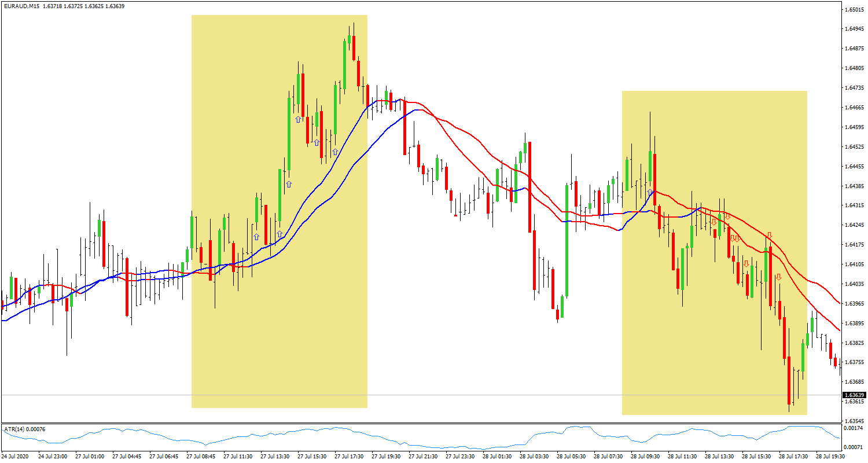This screenshot has width=868, height=463.
Task: Click ATR scale value 0.00071
Action: (x=854, y=447)
